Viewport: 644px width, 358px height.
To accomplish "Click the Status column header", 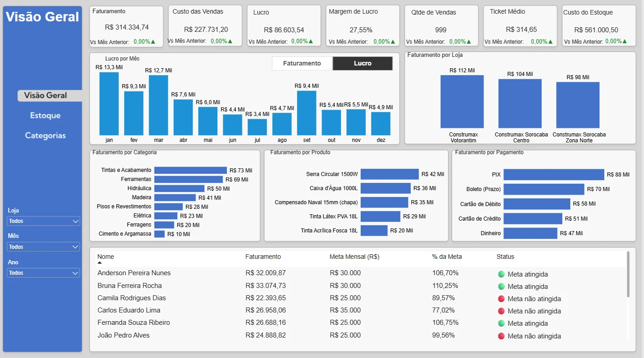I will coord(505,257).
